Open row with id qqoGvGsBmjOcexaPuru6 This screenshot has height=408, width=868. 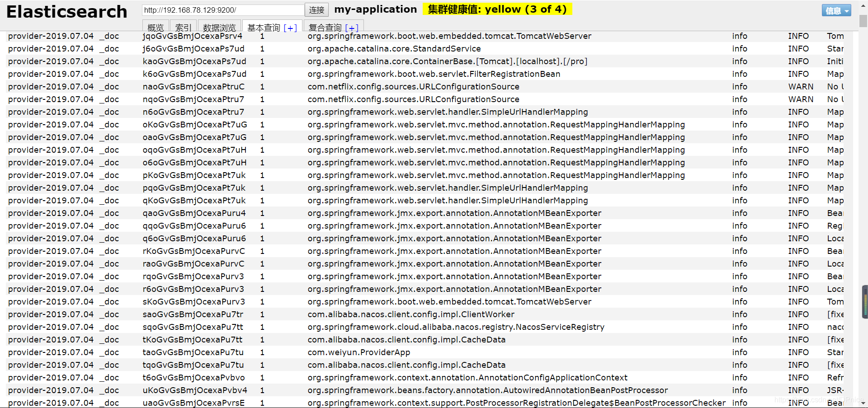pos(194,226)
